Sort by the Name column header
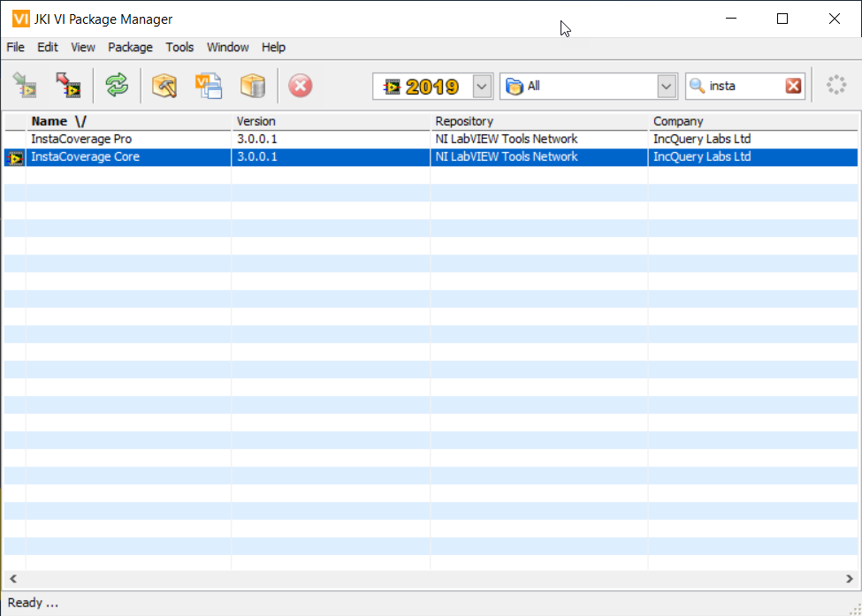This screenshot has width=862, height=616. click(129, 121)
